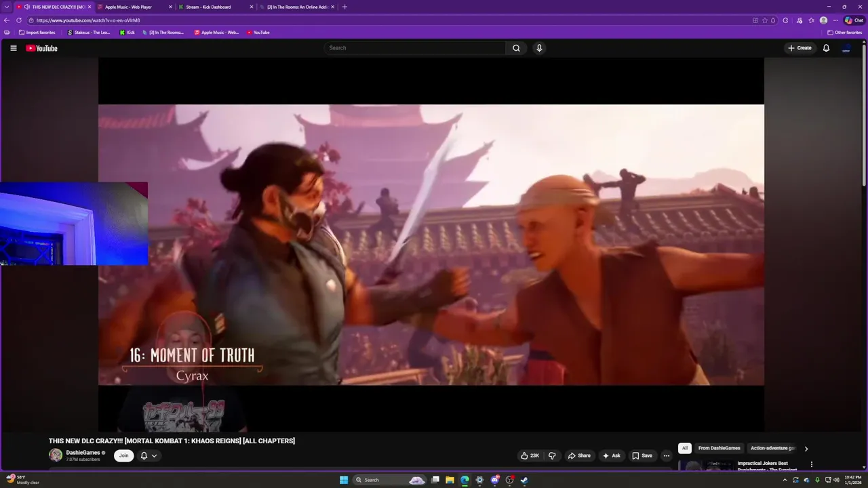The height and width of the screenshot is (488, 868).
Task: Open browser settings and more ellipsis
Action: tap(835, 20)
